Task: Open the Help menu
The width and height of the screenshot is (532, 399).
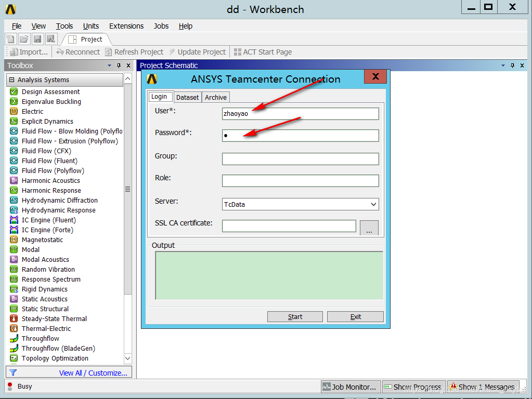Action: click(186, 26)
